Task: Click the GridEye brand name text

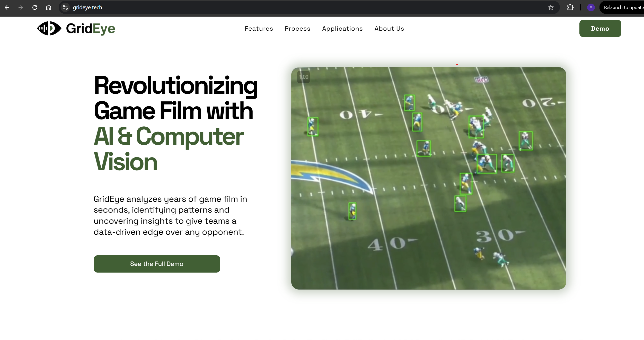Action: click(x=91, y=29)
